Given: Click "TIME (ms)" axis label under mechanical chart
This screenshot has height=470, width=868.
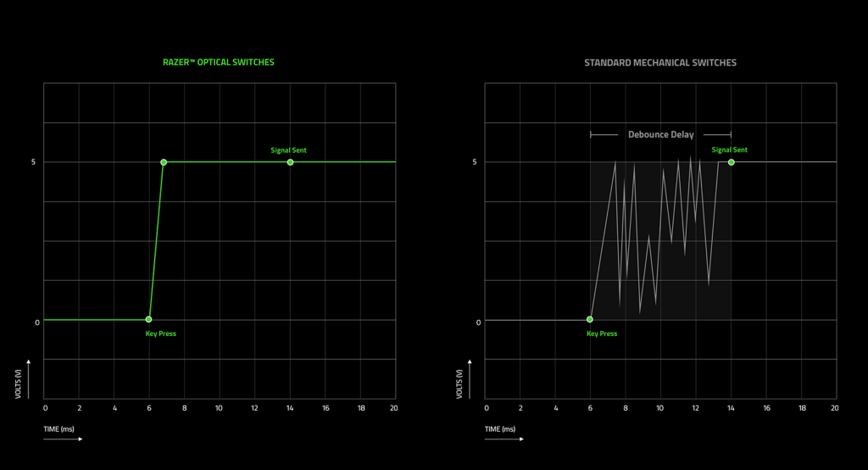Looking at the screenshot, I should pyautogui.click(x=500, y=429).
